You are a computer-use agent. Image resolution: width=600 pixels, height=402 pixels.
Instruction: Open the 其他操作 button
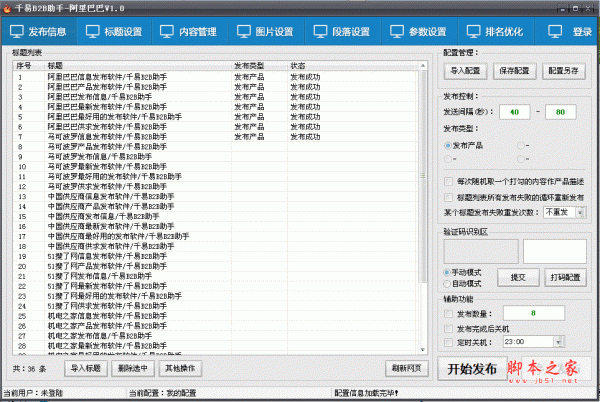[180, 369]
